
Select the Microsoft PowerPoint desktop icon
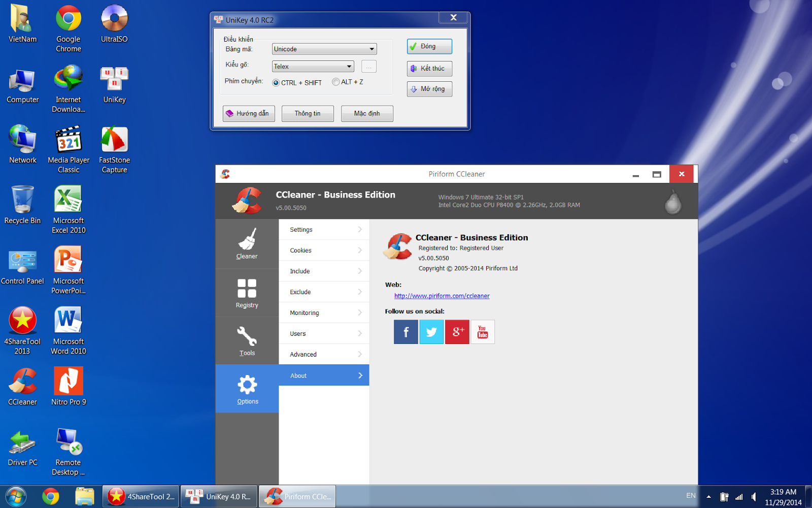tap(69, 270)
